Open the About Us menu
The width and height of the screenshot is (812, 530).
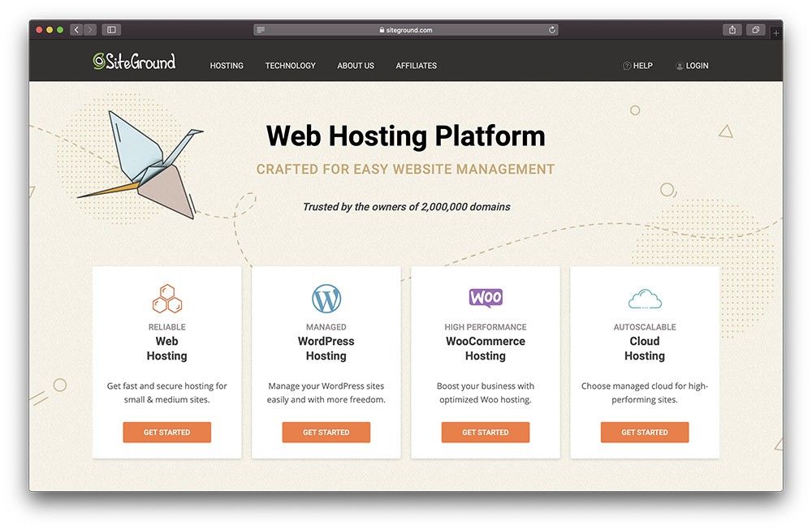tap(356, 66)
